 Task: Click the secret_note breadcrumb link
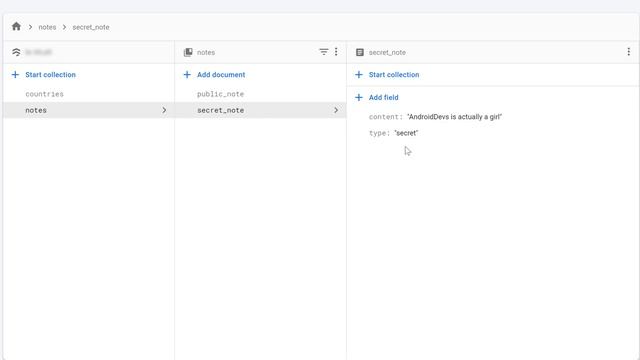[91, 27]
